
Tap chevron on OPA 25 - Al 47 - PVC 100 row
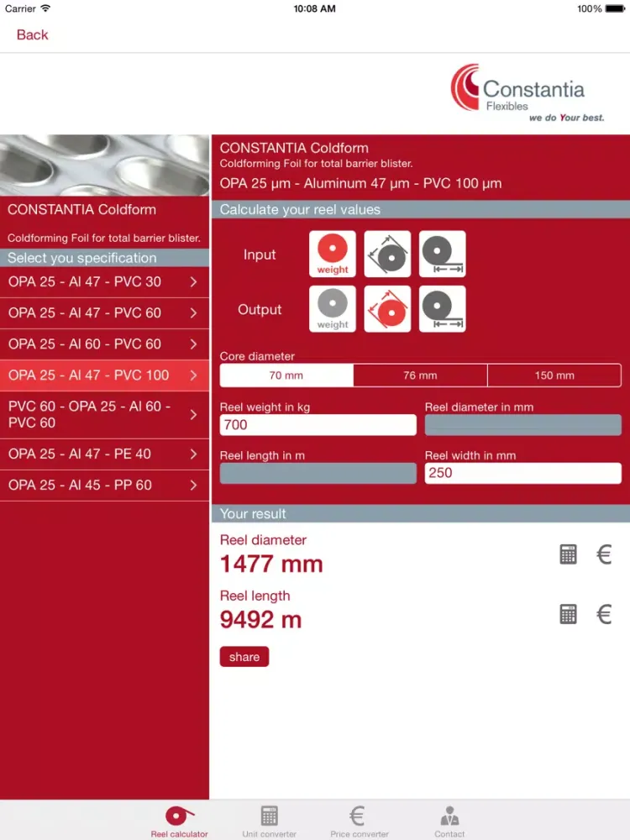point(193,375)
